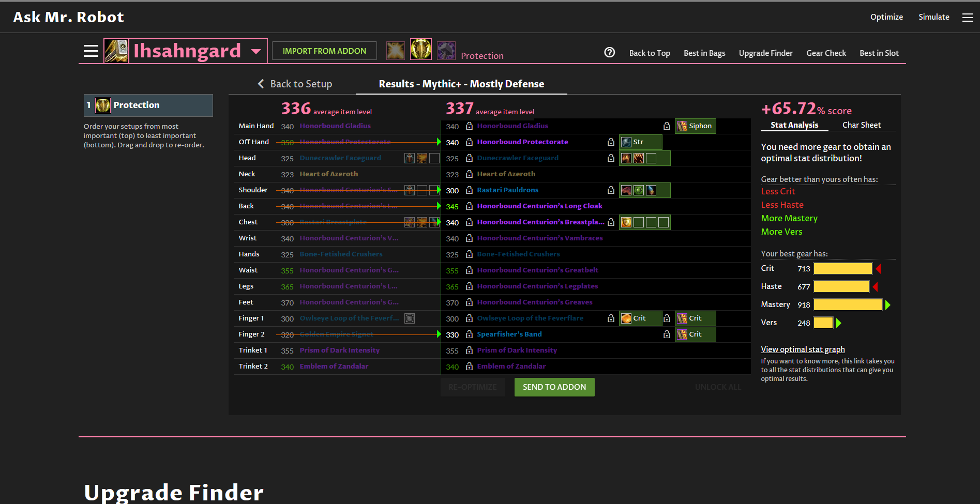Click the Back to Setup chevron arrow
The width and height of the screenshot is (980, 504).
[261, 84]
